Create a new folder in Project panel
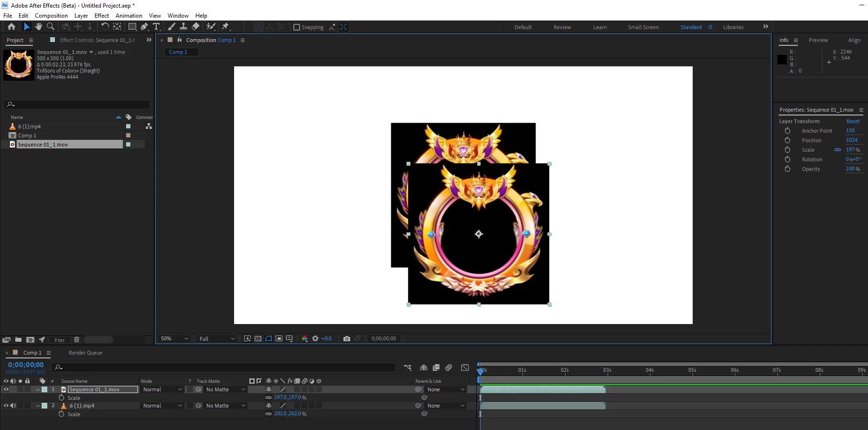The image size is (868, 430). click(18, 340)
